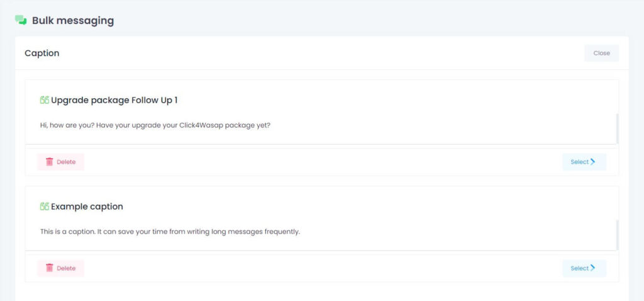Click chevron arrow on Example caption Select

tap(592, 268)
